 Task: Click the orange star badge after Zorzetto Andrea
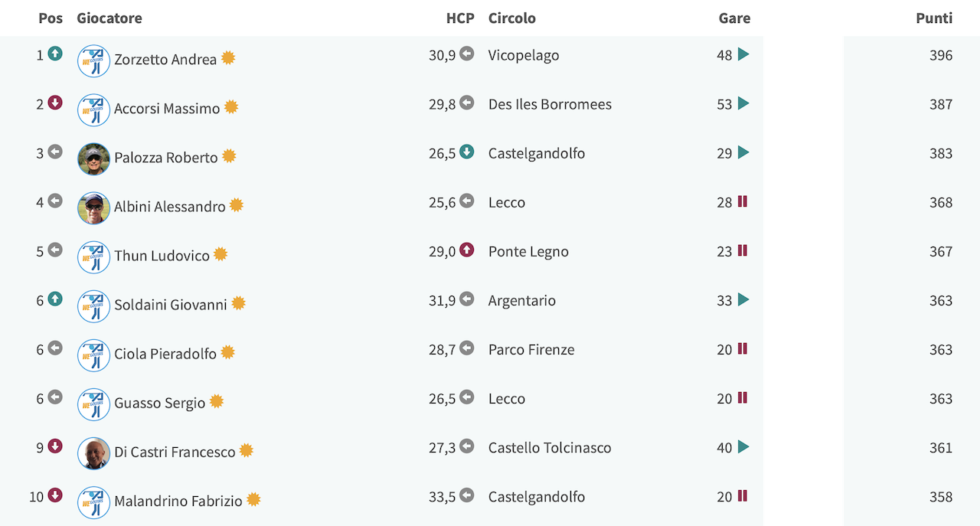pyautogui.click(x=228, y=58)
